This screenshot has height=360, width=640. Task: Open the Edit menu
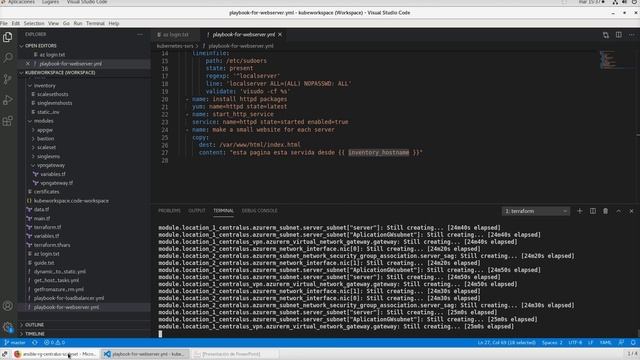tap(16, 23)
